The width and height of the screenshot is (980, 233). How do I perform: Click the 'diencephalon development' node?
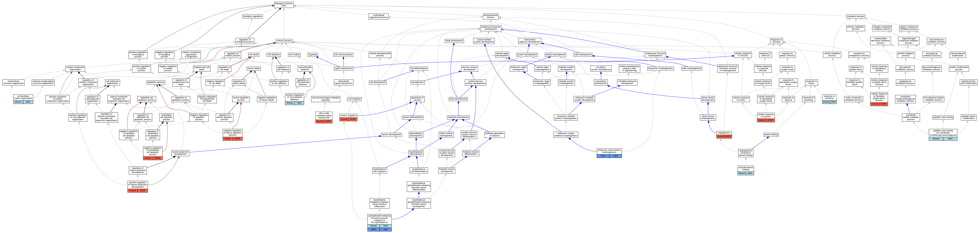pyautogui.click(x=416, y=135)
